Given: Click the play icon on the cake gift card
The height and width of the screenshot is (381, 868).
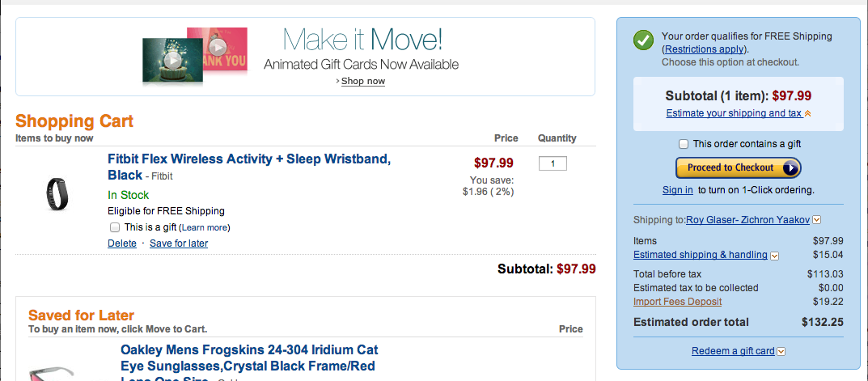Looking at the screenshot, I should coord(171,60).
